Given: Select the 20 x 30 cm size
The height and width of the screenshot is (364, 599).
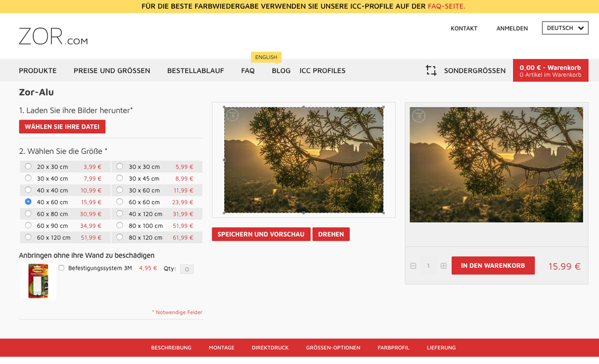Looking at the screenshot, I should [28, 166].
